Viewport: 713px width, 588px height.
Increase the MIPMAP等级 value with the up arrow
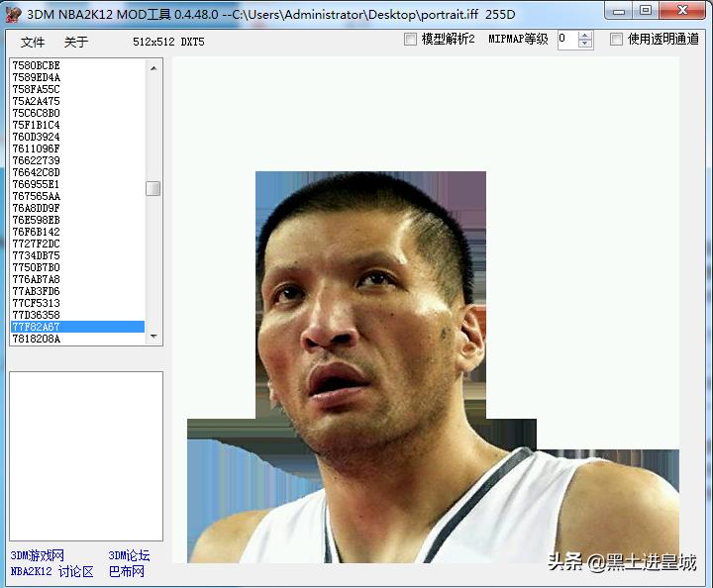(x=585, y=36)
